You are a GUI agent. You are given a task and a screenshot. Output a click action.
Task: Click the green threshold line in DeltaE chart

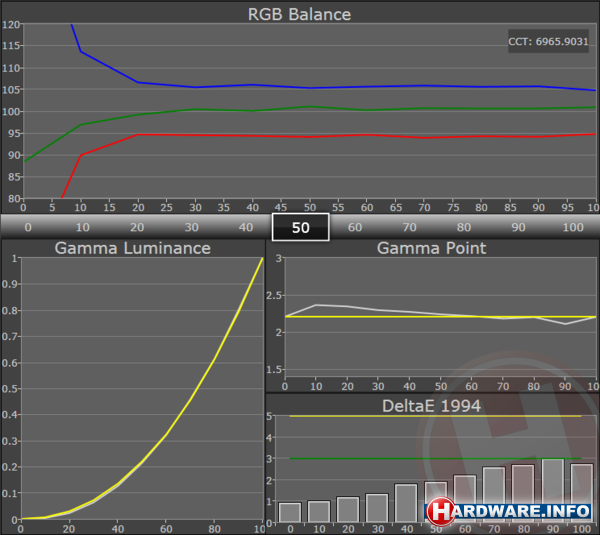click(435, 458)
